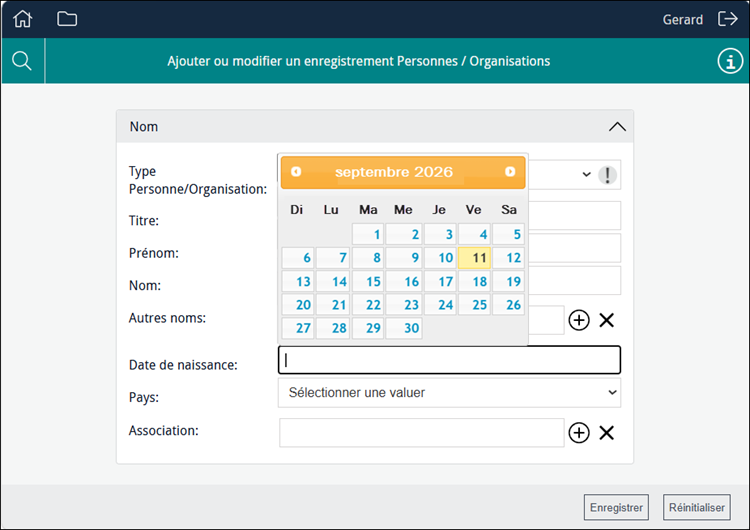Image resolution: width=750 pixels, height=530 pixels.
Task: Select September 25 in calendar
Action: 474,305
